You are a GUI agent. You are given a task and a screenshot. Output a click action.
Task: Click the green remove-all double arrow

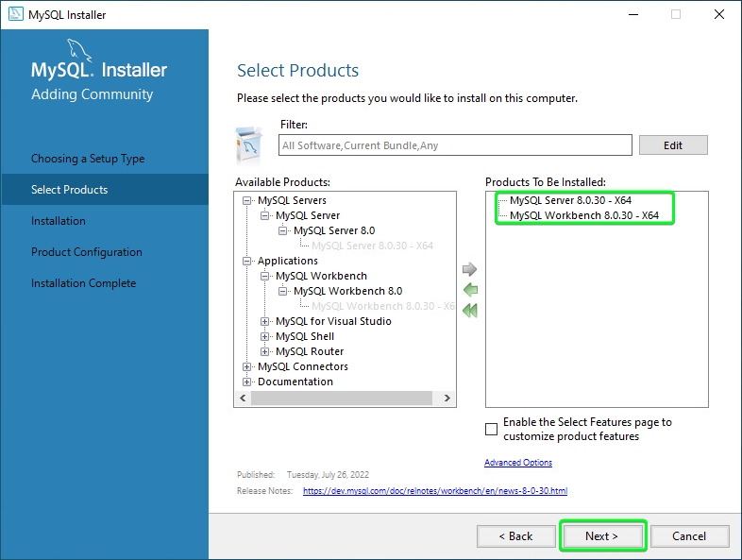[x=470, y=311]
